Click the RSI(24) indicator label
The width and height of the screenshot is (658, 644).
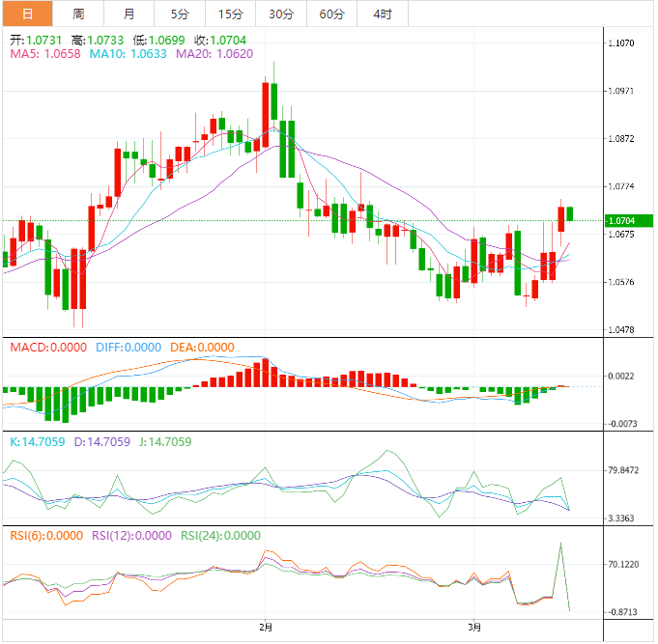tap(217, 536)
